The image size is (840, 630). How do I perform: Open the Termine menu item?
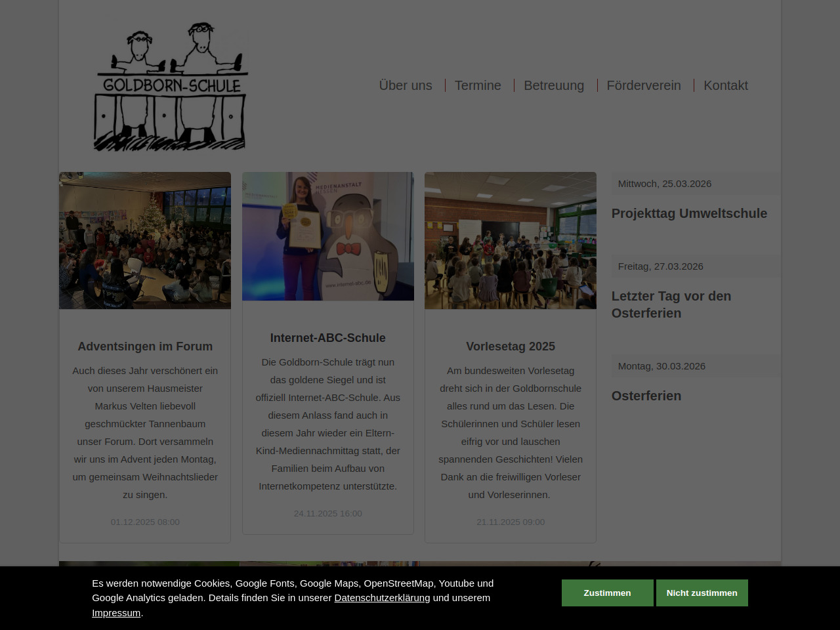tap(477, 85)
